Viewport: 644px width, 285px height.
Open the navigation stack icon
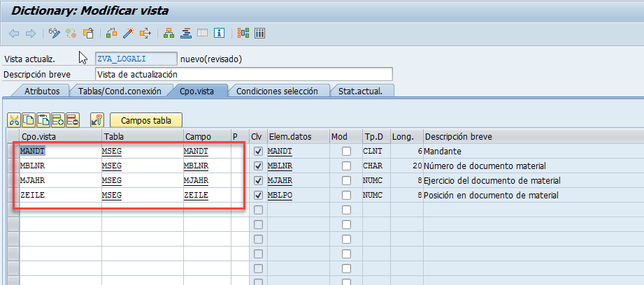(186, 34)
